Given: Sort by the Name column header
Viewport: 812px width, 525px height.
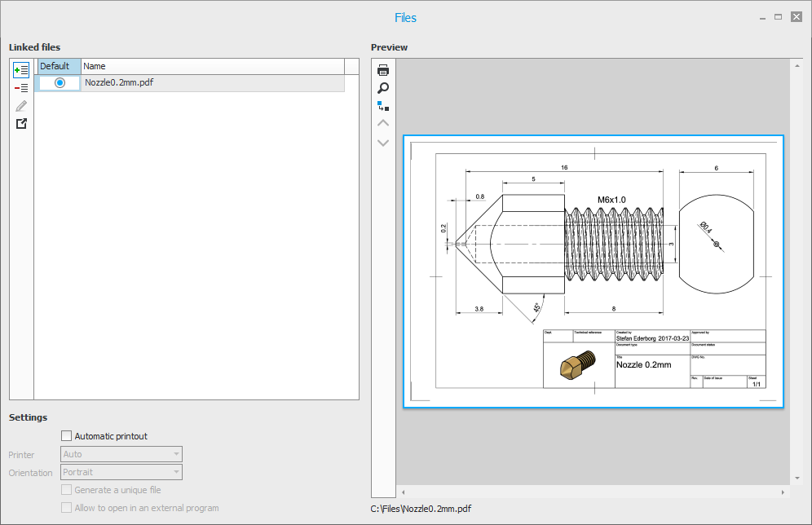Looking at the screenshot, I should click(212, 66).
